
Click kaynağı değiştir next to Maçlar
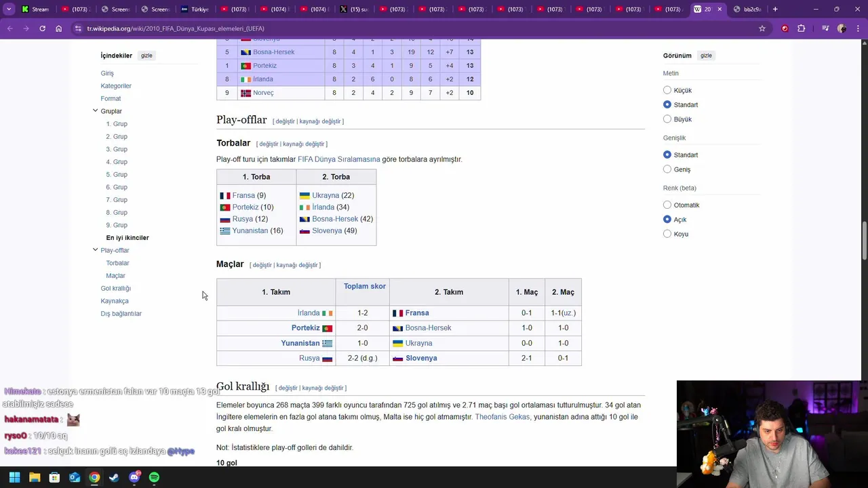pos(297,265)
